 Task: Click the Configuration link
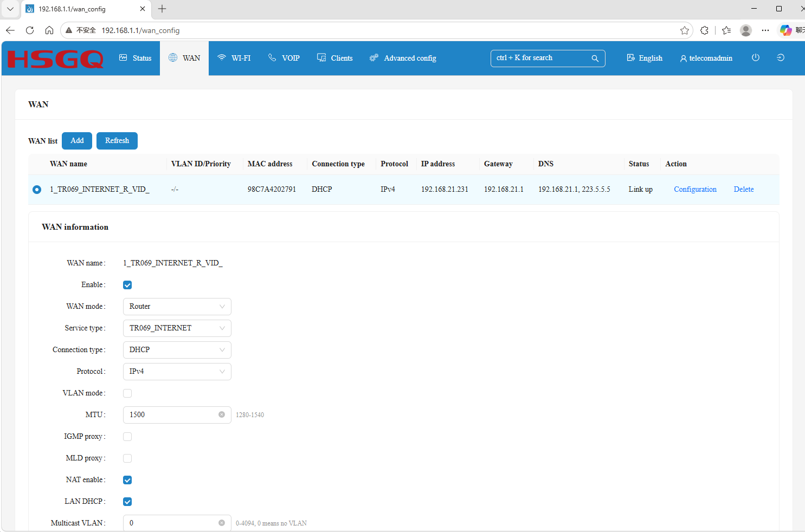coord(695,190)
